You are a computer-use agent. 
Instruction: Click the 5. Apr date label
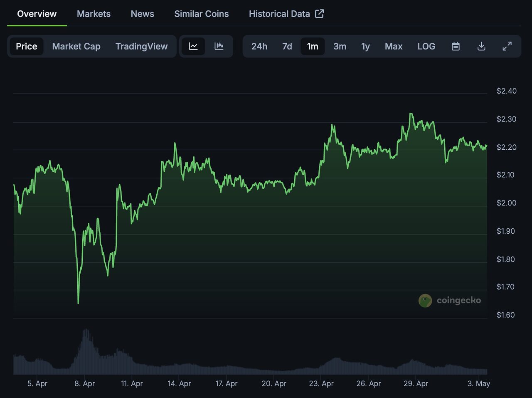(37, 383)
